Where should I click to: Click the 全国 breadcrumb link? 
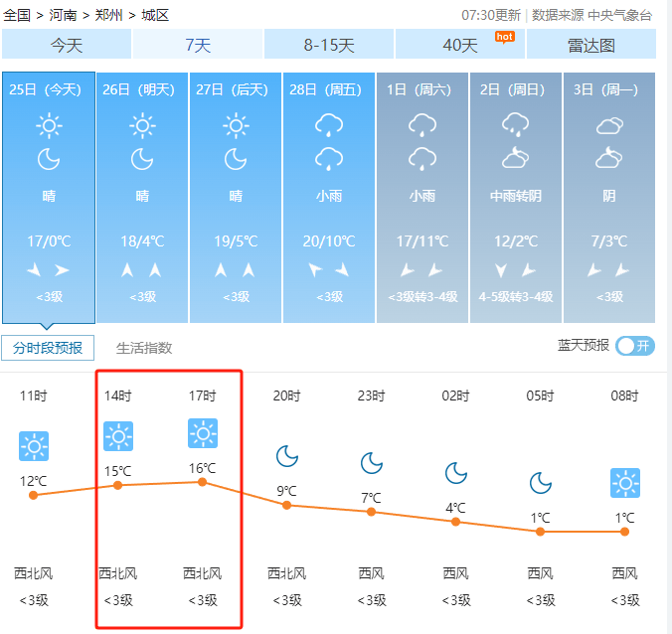point(17,16)
